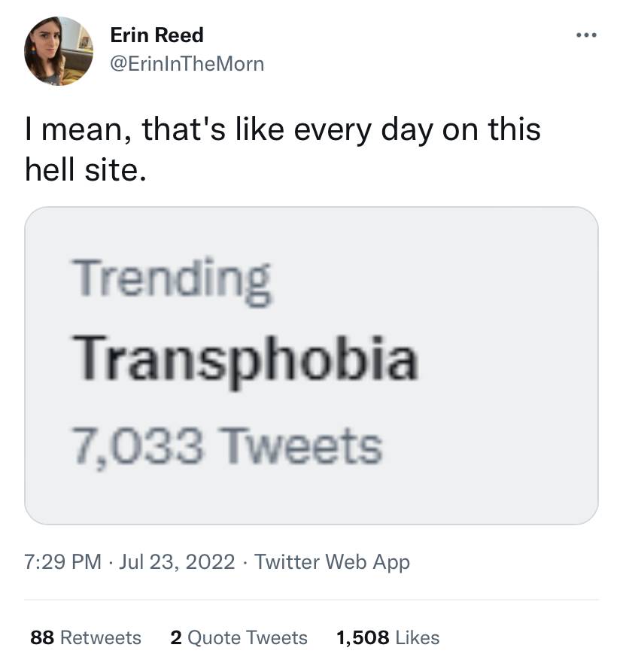Screen dimensions: 623x672
Task: Click the "Trending" label inside the image
Action: point(172,280)
